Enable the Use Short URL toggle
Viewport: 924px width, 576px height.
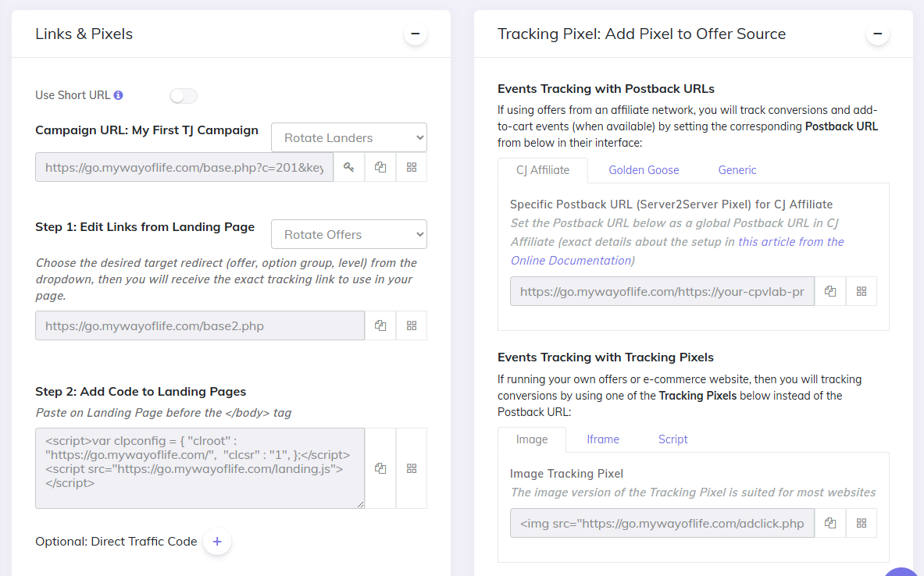point(183,94)
